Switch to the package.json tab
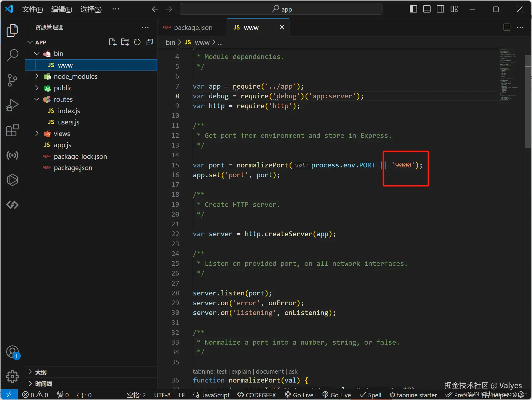The width and height of the screenshot is (532, 400). pyautogui.click(x=193, y=28)
